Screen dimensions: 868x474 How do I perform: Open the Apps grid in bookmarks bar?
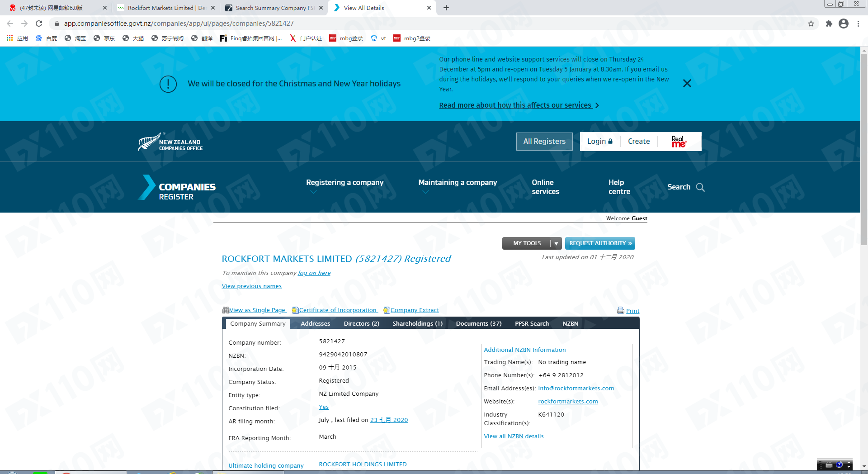click(17, 38)
